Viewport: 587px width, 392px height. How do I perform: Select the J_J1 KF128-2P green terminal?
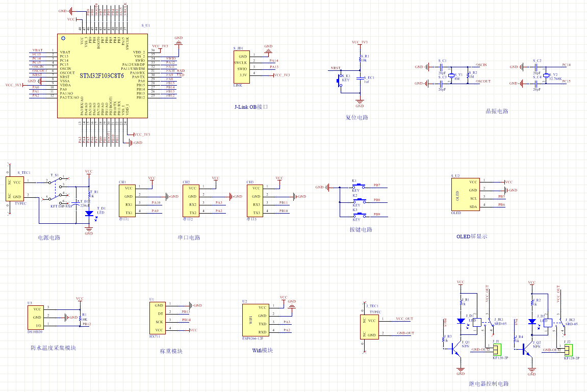497,349
